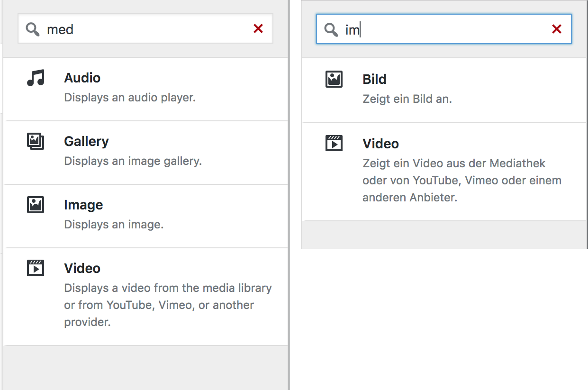Click into the search field containing 'im'
Viewport: 588px width, 390px height.
(x=444, y=29)
